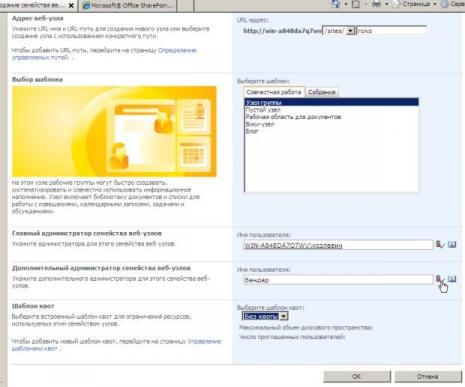This screenshot has width=465, height=387.
Task: Click the RSS feeds toolbar icon
Action: (x=356, y=4)
